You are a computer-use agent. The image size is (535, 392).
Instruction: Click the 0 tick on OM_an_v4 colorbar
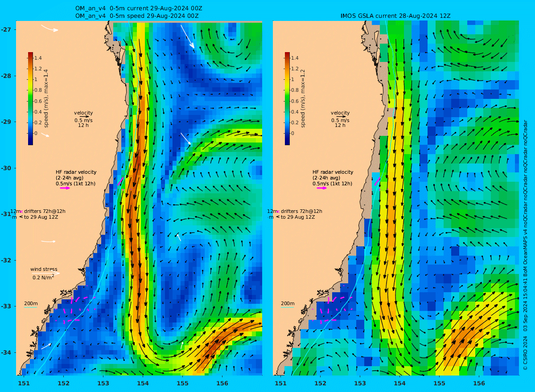pos(36,133)
